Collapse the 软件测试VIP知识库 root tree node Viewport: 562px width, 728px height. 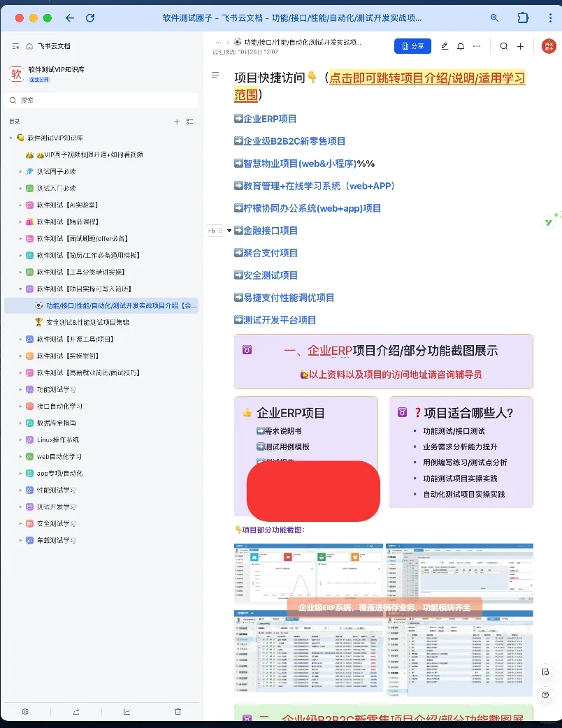click(13, 138)
